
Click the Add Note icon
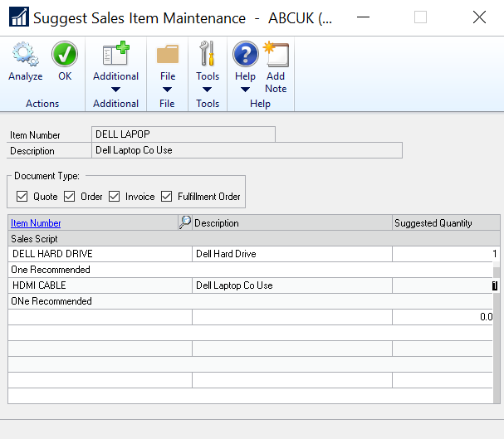[276, 54]
